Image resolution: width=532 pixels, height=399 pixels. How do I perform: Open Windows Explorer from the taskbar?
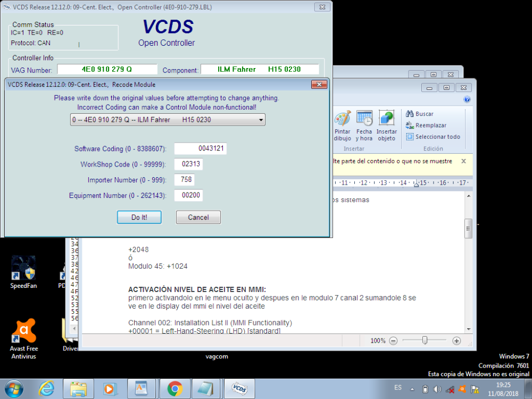tap(78, 389)
